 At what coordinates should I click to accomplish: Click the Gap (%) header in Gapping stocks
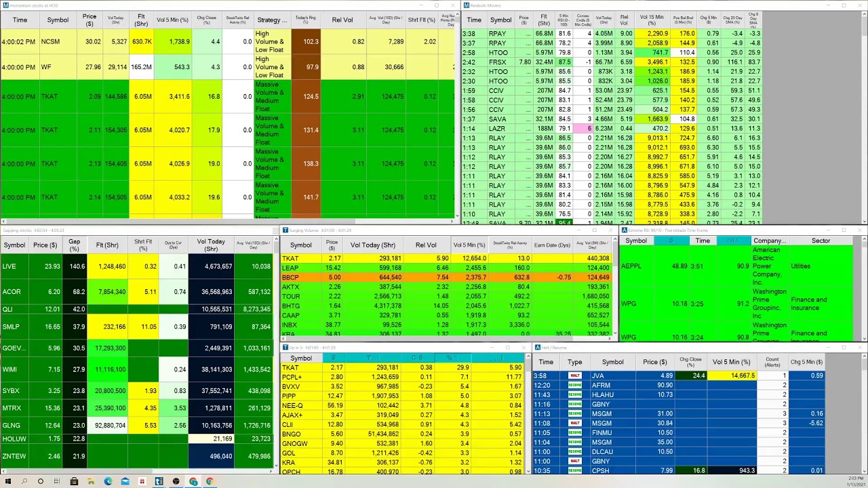(x=75, y=245)
